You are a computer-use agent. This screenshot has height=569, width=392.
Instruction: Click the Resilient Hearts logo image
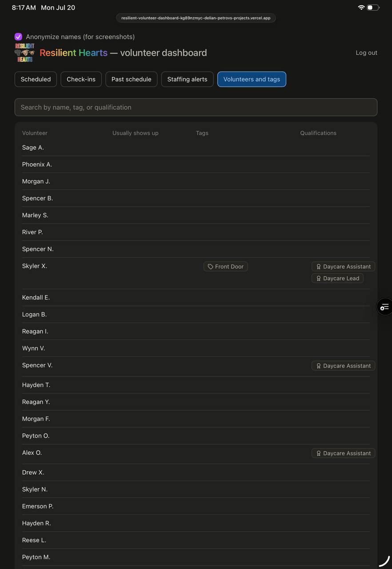(25, 52)
